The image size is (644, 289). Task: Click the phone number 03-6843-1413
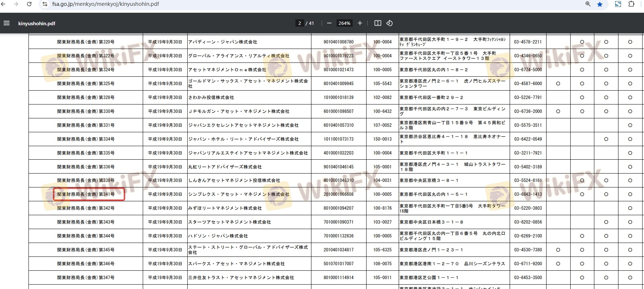point(528,194)
